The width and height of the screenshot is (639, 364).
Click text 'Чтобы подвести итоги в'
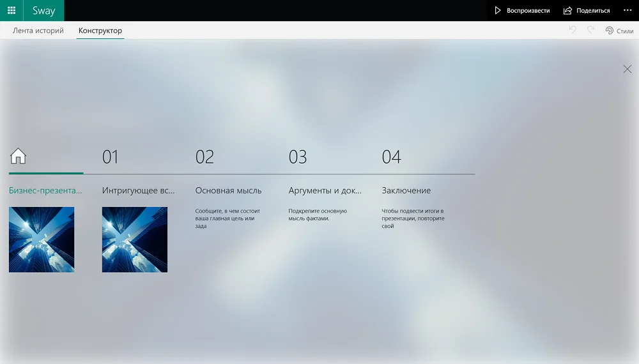point(412,211)
